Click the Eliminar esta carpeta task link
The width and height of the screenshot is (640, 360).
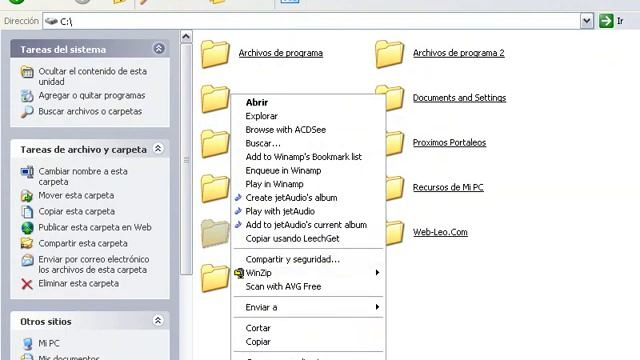pos(79,284)
